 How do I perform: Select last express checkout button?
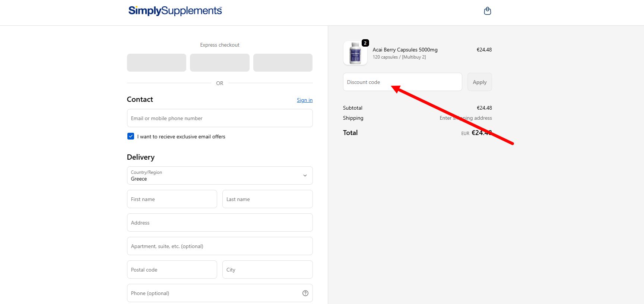pyautogui.click(x=283, y=63)
